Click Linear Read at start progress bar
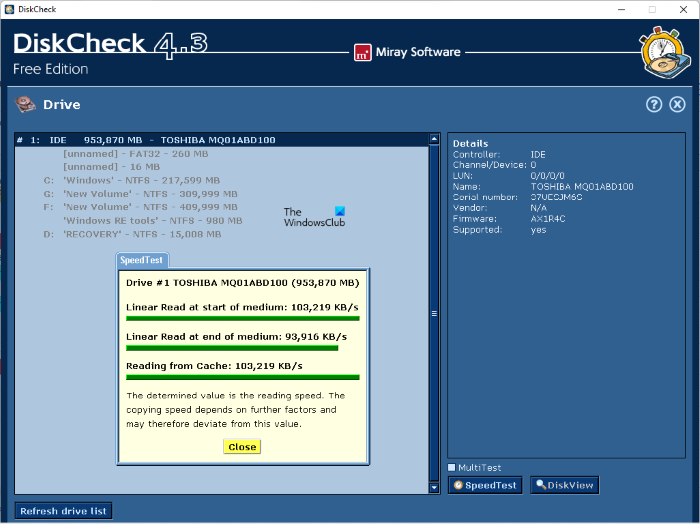The image size is (700, 524). click(x=243, y=319)
